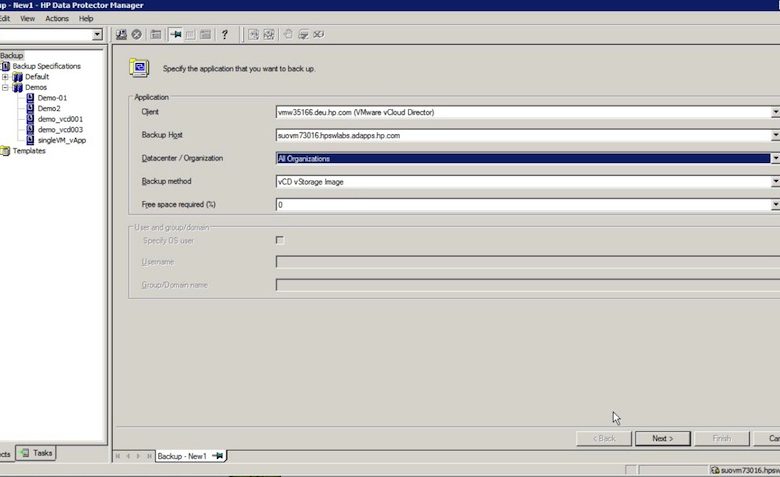Open the Actions menu
Image resolution: width=780 pixels, height=477 pixels.
coord(57,18)
